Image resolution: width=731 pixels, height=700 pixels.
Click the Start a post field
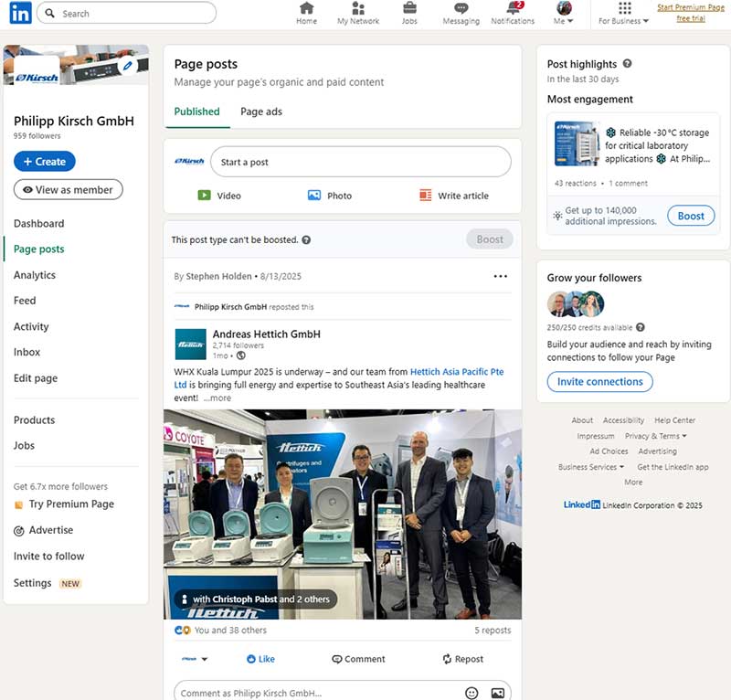[360, 162]
